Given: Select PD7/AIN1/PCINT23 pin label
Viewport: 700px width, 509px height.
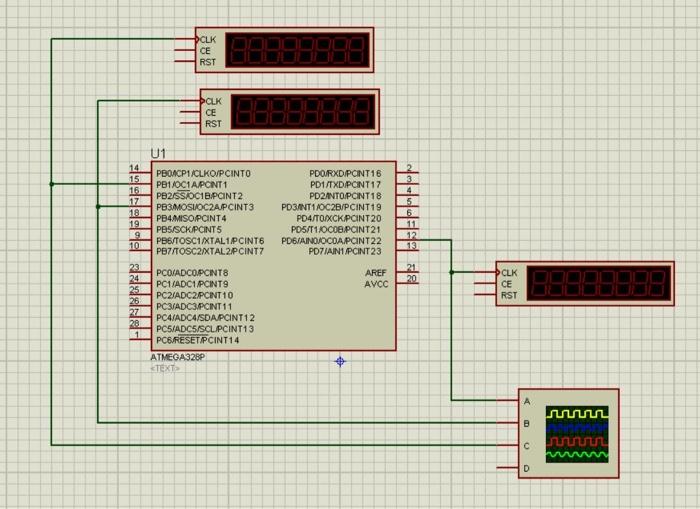Looking at the screenshot, I should pos(345,251).
